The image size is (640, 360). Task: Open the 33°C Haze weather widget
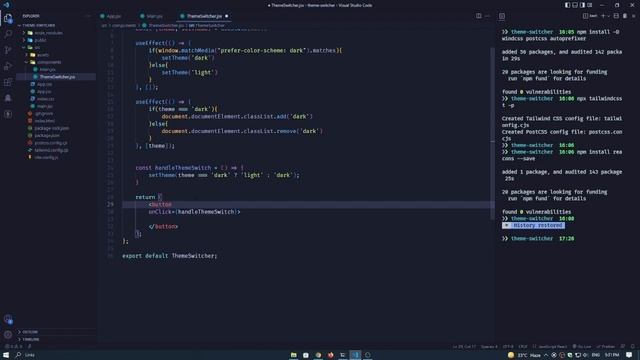coord(524,355)
